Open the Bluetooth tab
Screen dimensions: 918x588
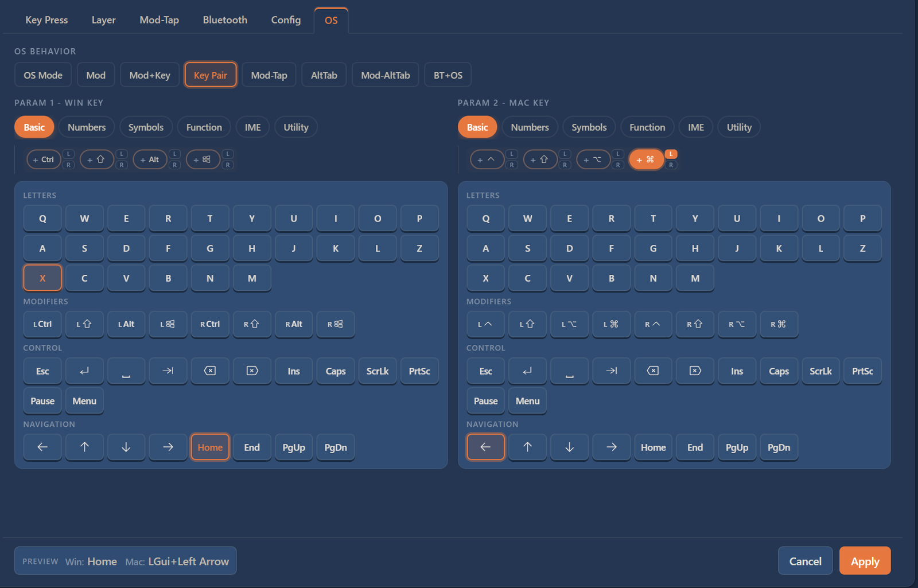225,20
